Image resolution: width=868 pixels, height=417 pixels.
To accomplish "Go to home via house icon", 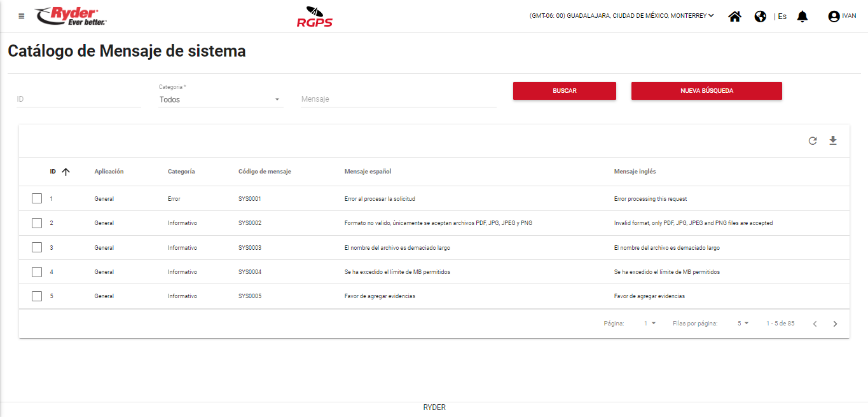I will (x=734, y=17).
